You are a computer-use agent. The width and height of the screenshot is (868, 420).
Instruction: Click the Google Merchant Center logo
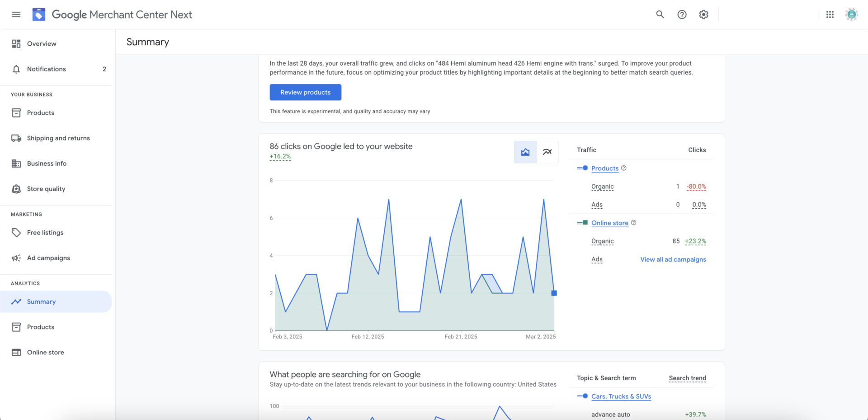click(x=39, y=14)
